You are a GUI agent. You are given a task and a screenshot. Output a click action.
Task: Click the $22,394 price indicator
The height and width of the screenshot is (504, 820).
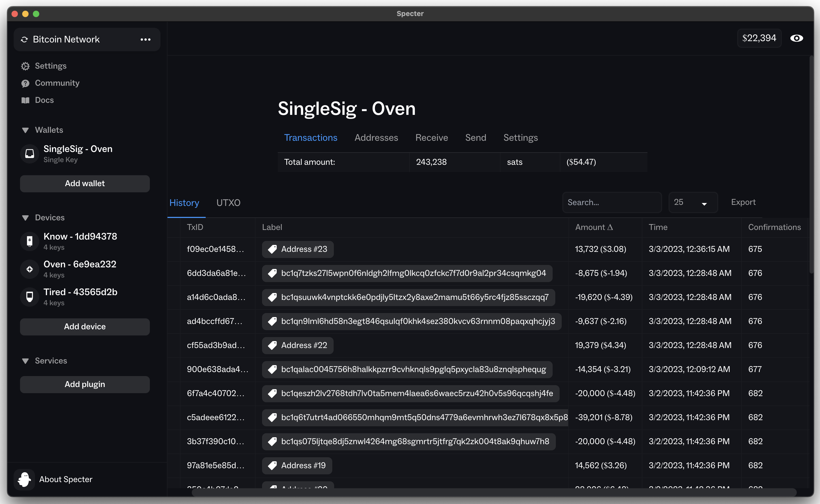(x=759, y=38)
